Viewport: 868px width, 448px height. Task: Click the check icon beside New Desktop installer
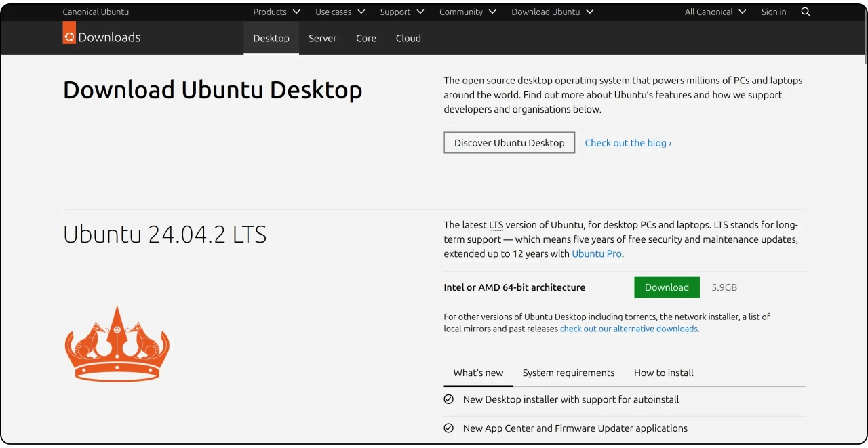tap(448, 399)
